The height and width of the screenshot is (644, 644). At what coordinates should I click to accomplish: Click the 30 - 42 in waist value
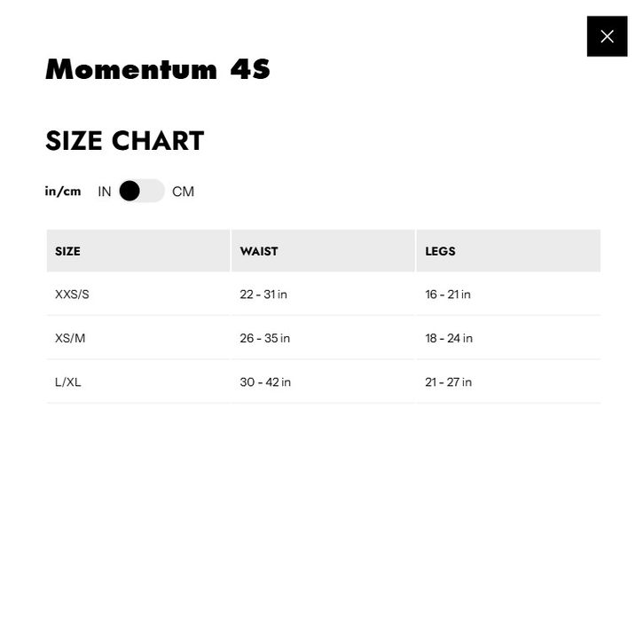pyautogui.click(x=265, y=382)
